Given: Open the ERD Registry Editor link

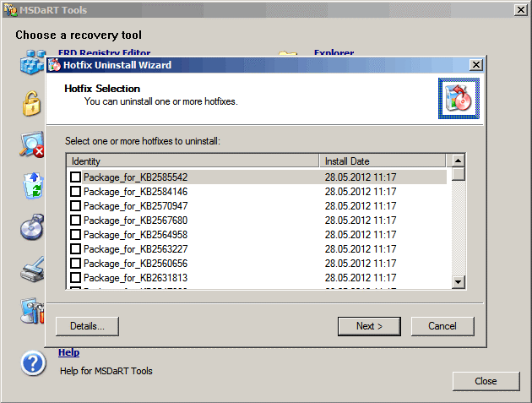Looking at the screenshot, I should (104, 52).
